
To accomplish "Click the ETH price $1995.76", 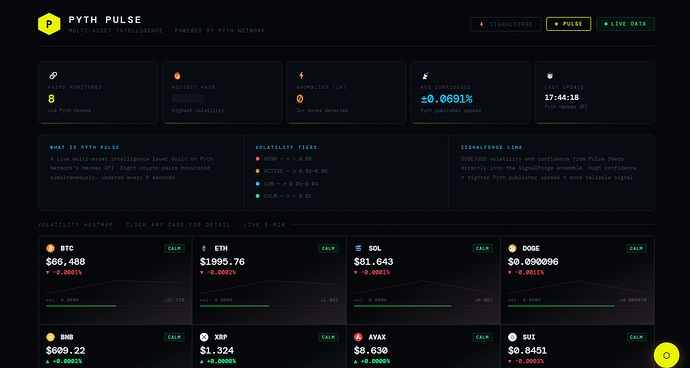I will tap(222, 262).
